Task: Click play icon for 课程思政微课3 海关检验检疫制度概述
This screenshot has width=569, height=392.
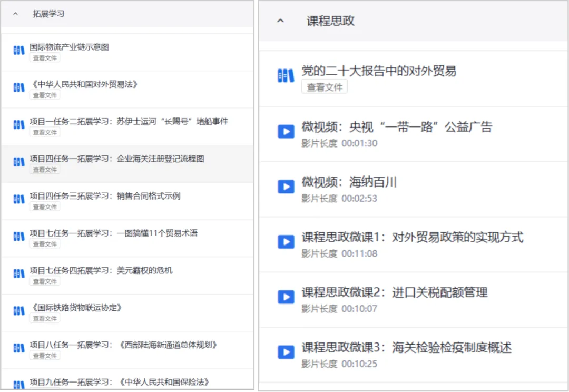Action: pyautogui.click(x=286, y=352)
